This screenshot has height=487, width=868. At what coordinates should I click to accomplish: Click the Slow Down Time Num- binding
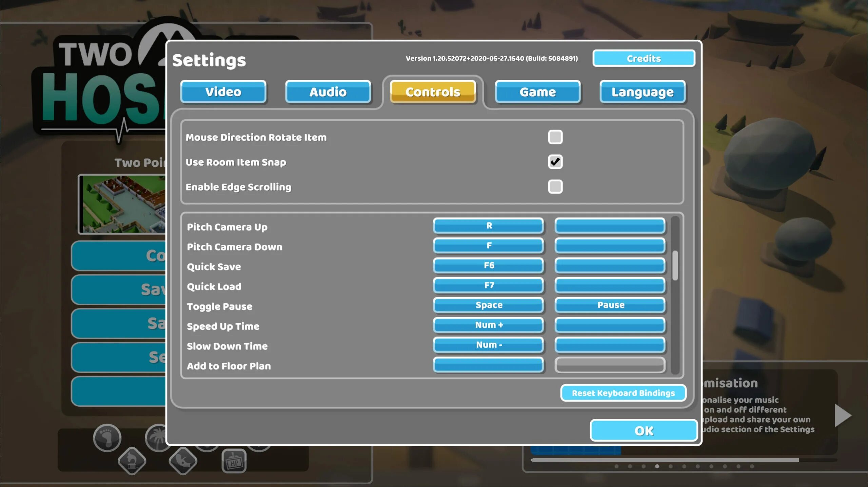(x=489, y=344)
